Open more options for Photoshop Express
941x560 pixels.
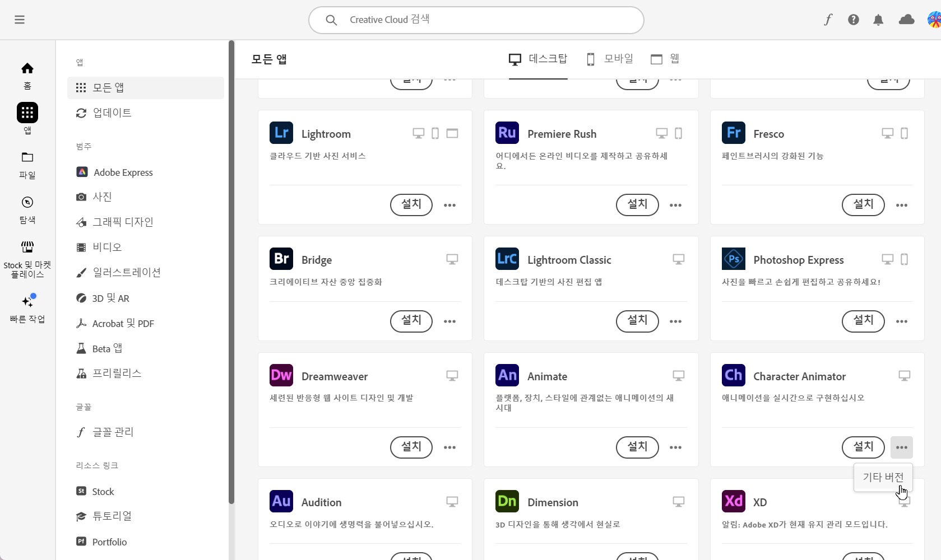point(902,321)
